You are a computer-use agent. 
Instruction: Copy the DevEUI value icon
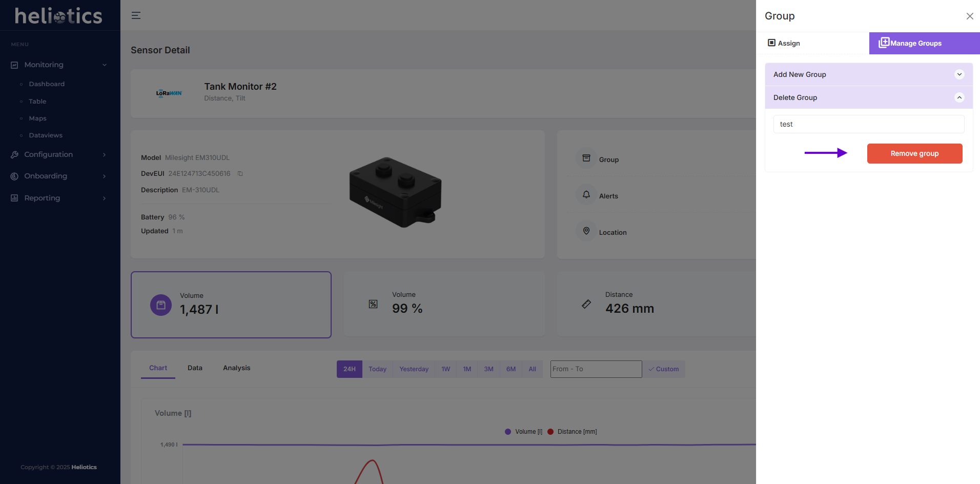click(x=240, y=174)
